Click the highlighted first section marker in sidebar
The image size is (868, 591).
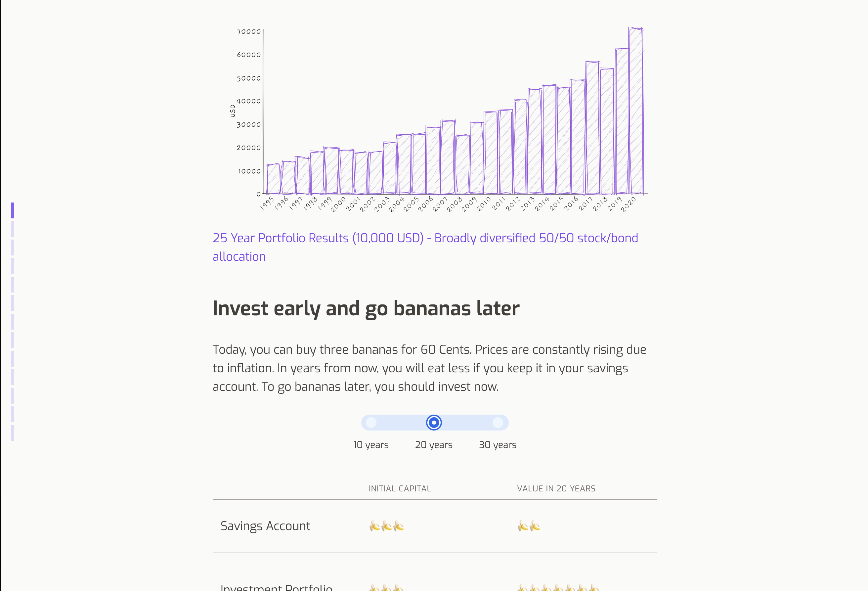pyautogui.click(x=12, y=210)
